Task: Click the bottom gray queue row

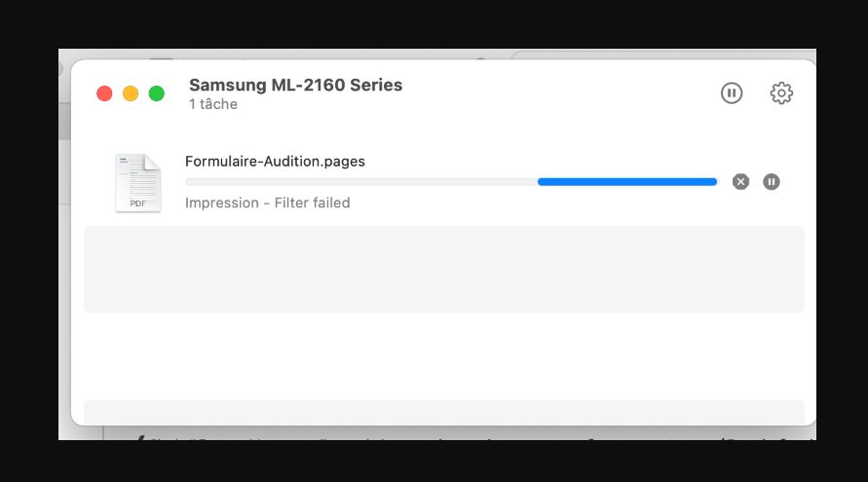Action: (x=444, y=412)
